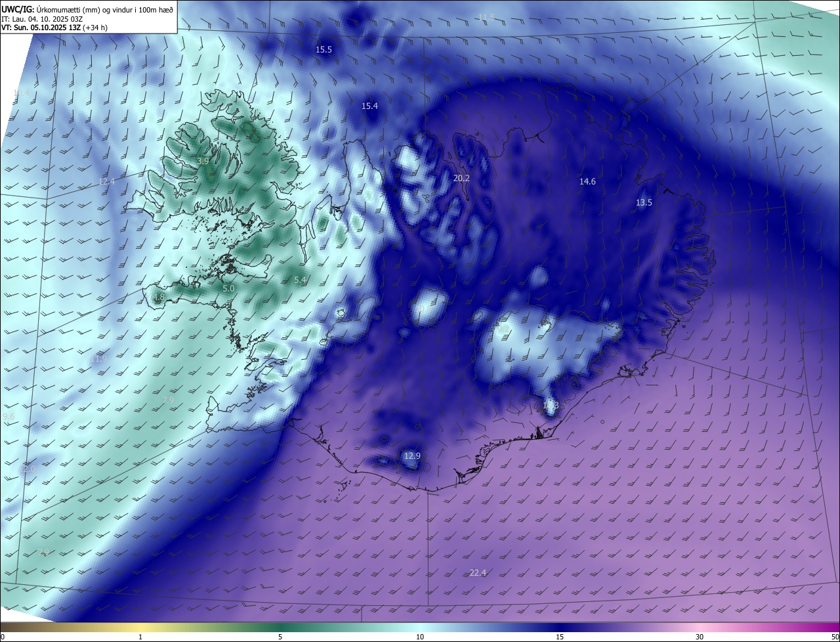Viewport: 840px width, 642px height.
Task: Click the 12.0 value label in the southwest ocean
Action: [x=27, y=469]
